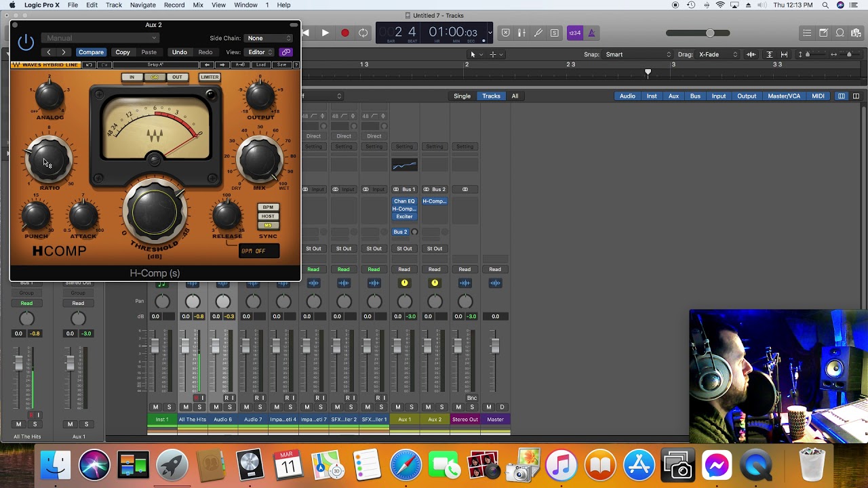
Task: Click the Waves redo arrow icon
Action: 104,64
